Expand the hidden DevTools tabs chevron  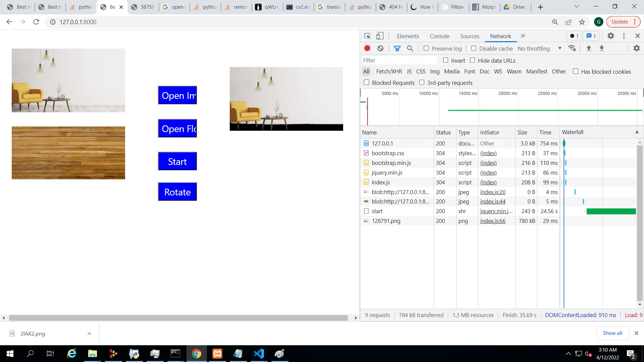click(523, 36)
